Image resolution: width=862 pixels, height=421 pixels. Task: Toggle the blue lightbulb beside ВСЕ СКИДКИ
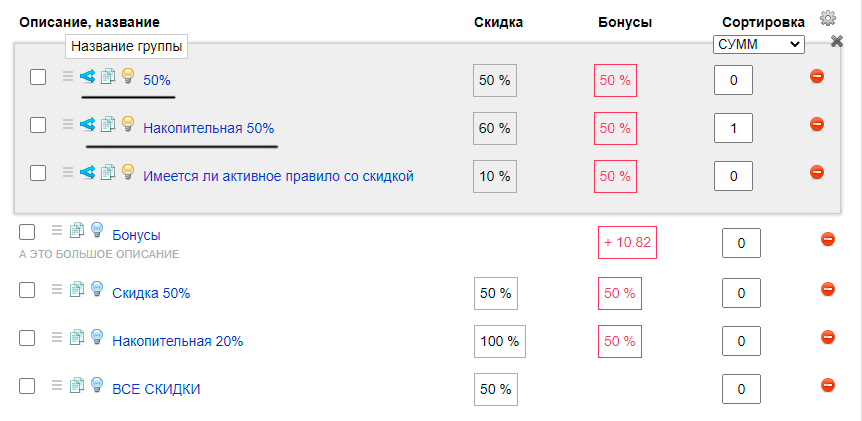click(97, 384)
